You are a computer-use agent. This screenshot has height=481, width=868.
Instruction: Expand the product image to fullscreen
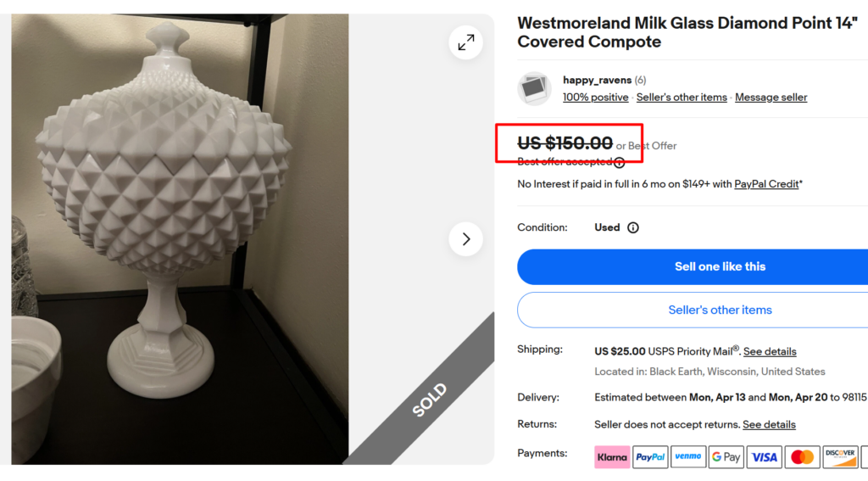pos(465,42)
